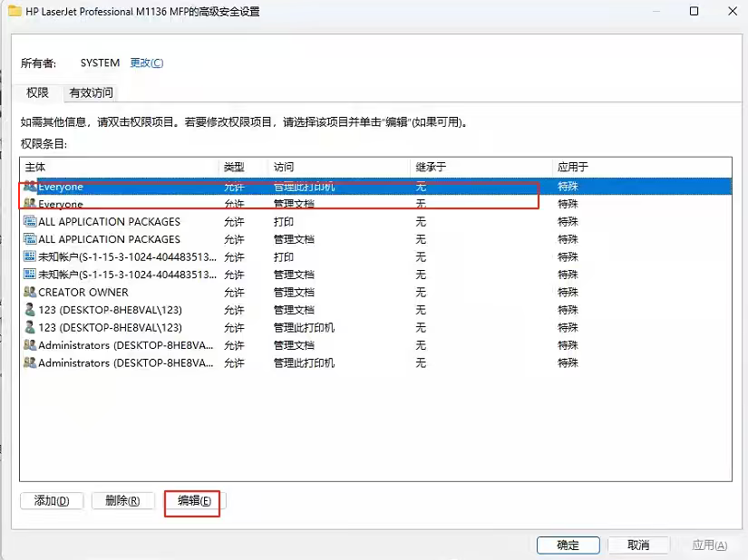748x560 pixels.
Task: Confirm with the 确定 button
Action: tap(568, 545)
